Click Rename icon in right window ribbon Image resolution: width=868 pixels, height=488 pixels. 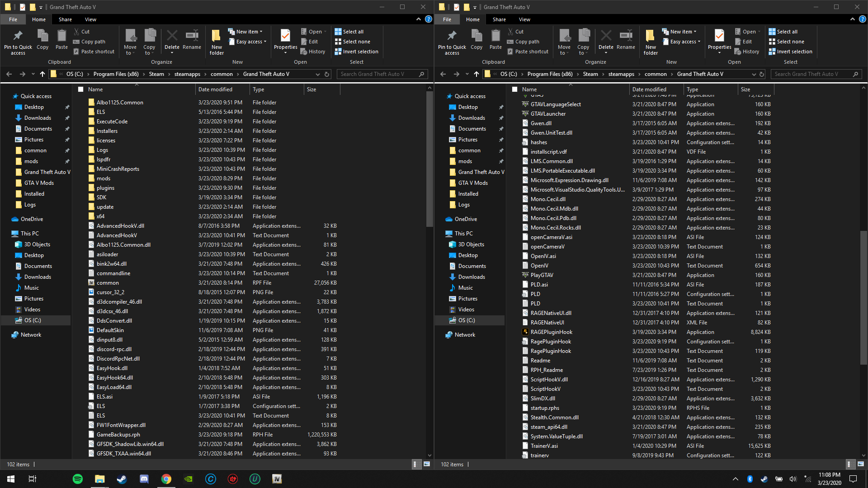626,36
